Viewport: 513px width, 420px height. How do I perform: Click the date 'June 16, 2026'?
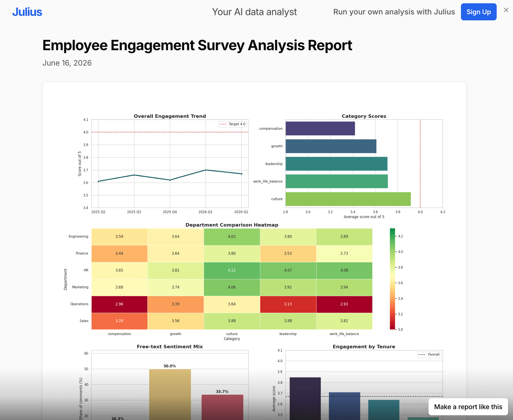pos(67,63)
